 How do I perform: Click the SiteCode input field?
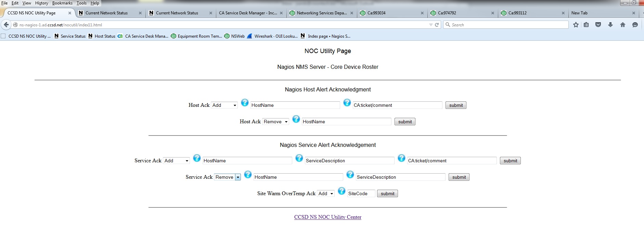(361, 193)
